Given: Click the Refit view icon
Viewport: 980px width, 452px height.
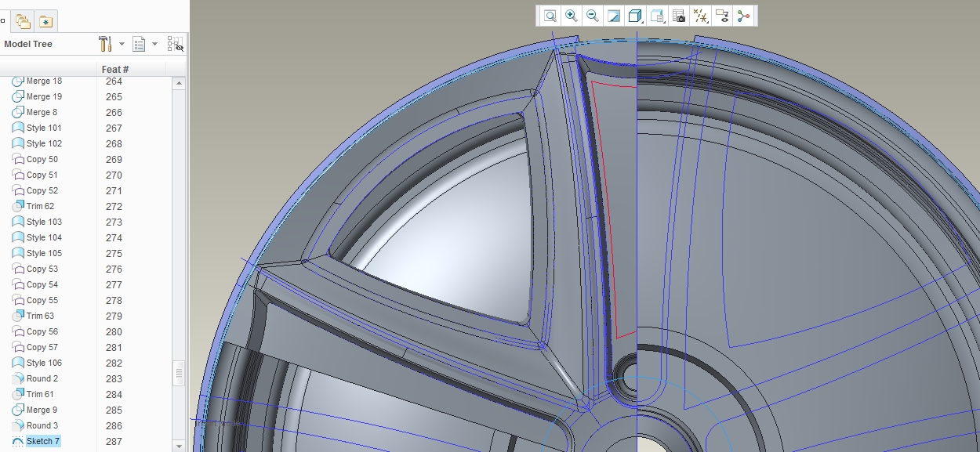Looking at the screenshot, I should click(x=550, y=16).
